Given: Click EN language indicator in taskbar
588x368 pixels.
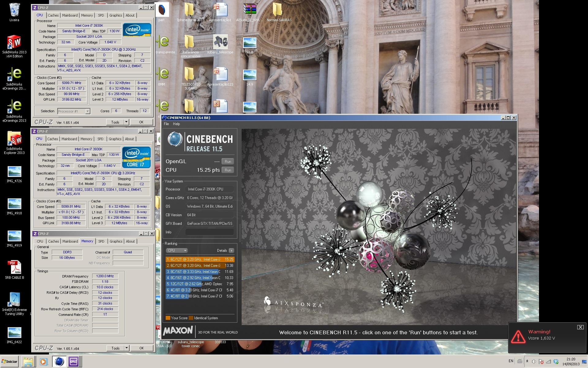Looking at the screenshot, I should point(511,361).
